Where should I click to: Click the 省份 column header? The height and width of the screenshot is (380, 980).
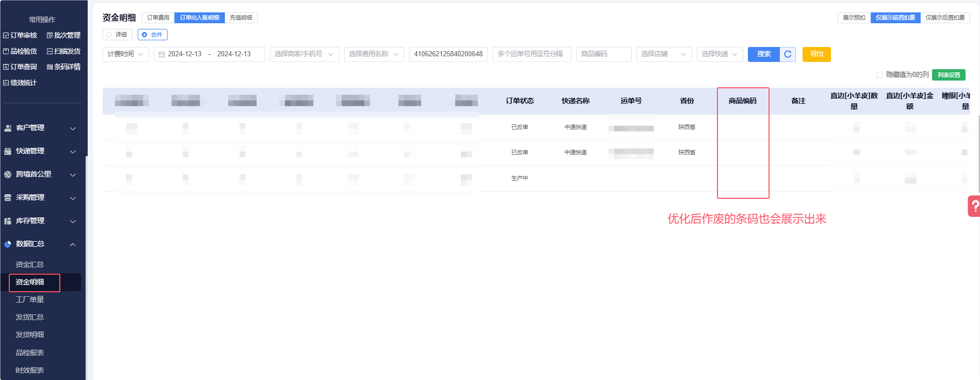coord(687,101)
